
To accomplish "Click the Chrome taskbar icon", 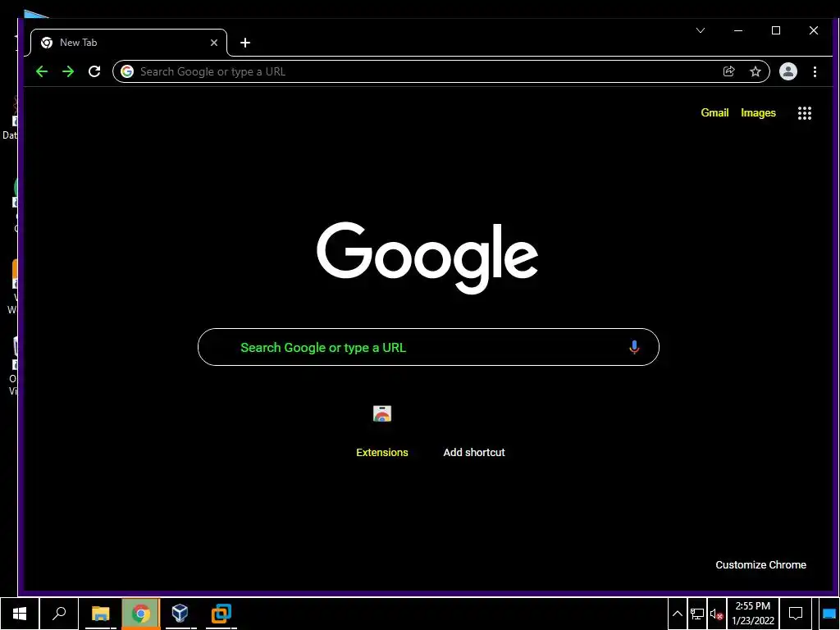I will (x=140, y=614).
